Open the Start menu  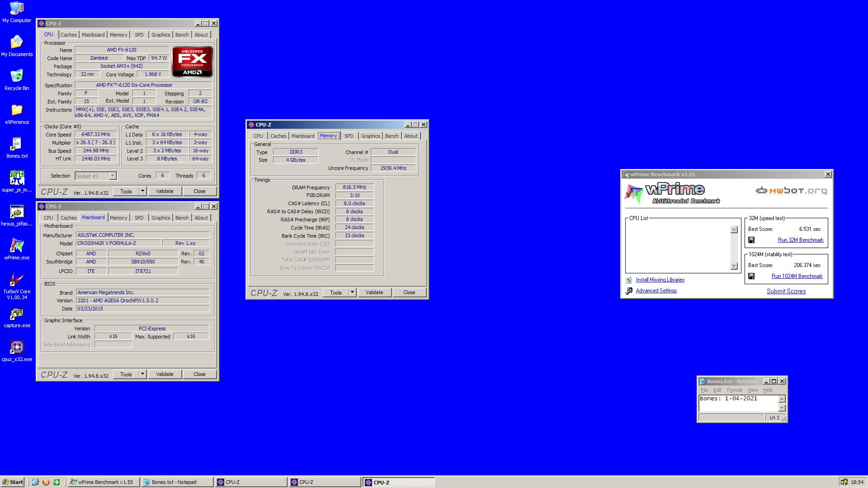13,482
